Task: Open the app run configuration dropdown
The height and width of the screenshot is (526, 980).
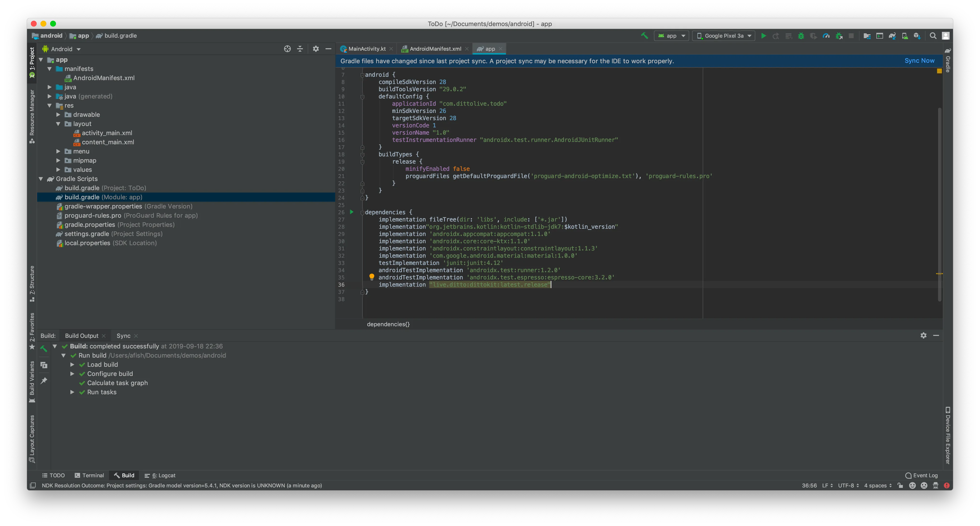Action: click(x=672, y=36)
